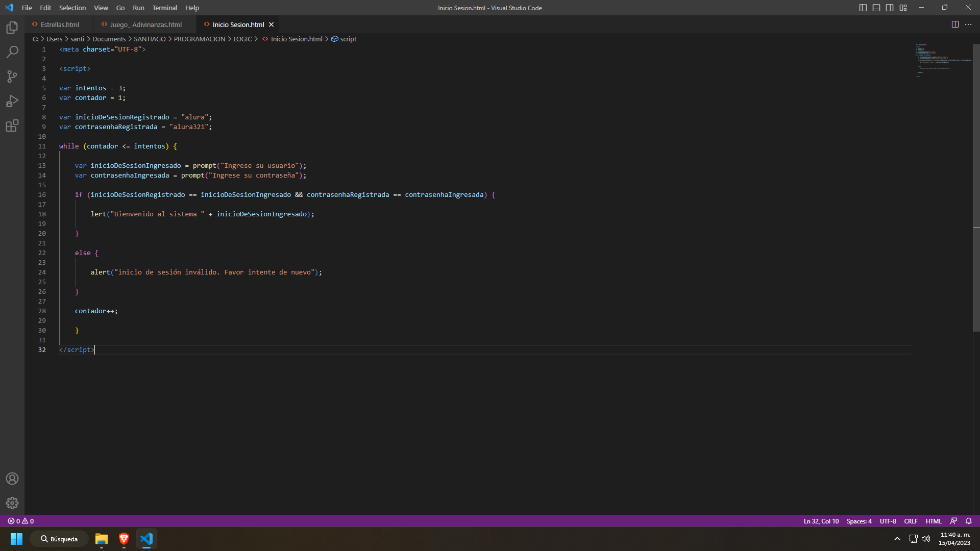Change language mode from HTML
980x551 pixels.
click(x=934, y=521)
